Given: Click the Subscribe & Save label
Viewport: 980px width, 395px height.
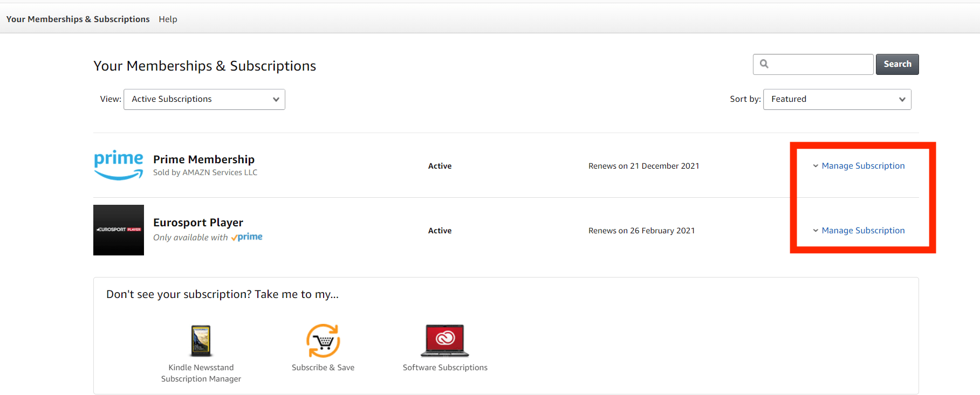Looking at the screenshot, I should (x=323, y=368).
